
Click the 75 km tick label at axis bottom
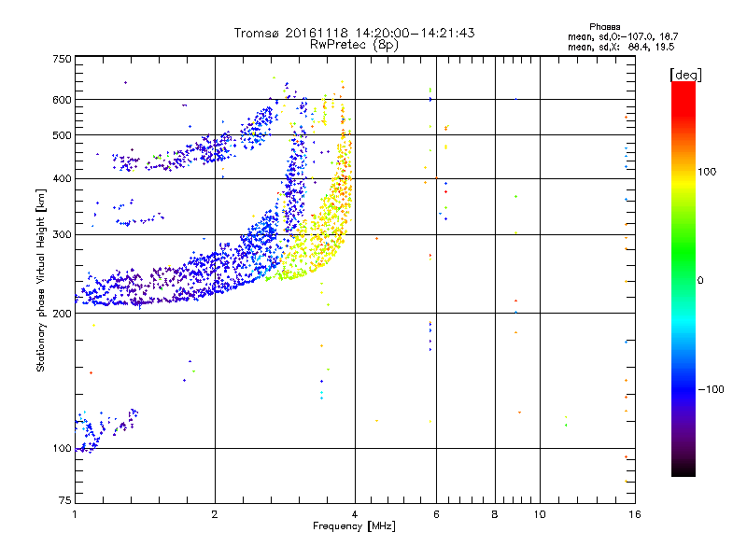65,500
